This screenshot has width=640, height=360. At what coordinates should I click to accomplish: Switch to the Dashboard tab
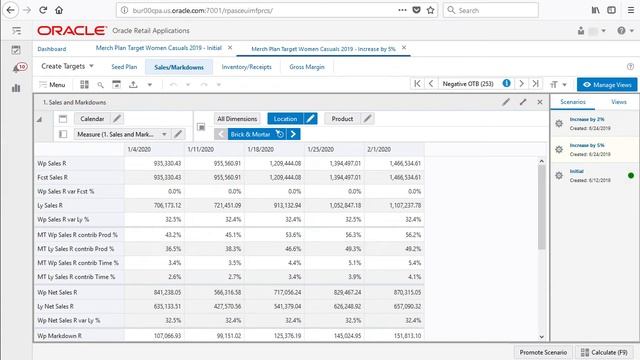coord(52,49)
